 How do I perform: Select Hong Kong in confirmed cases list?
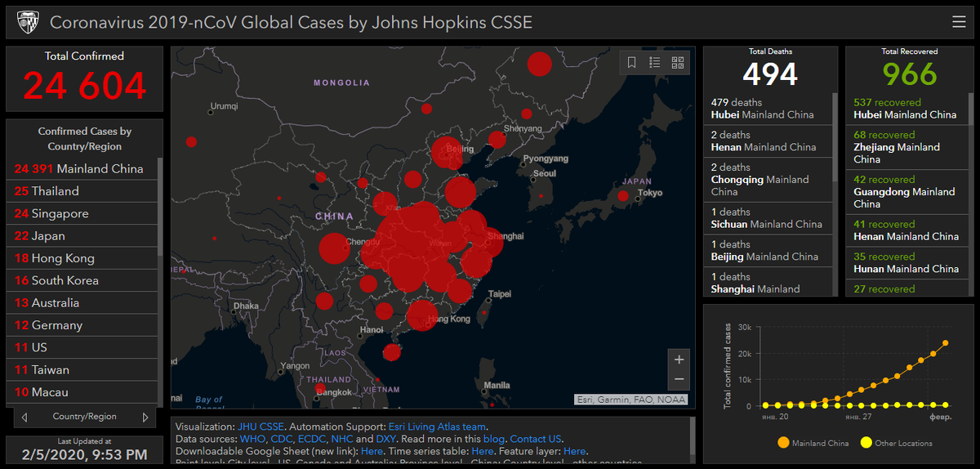[x=81, y=258]
